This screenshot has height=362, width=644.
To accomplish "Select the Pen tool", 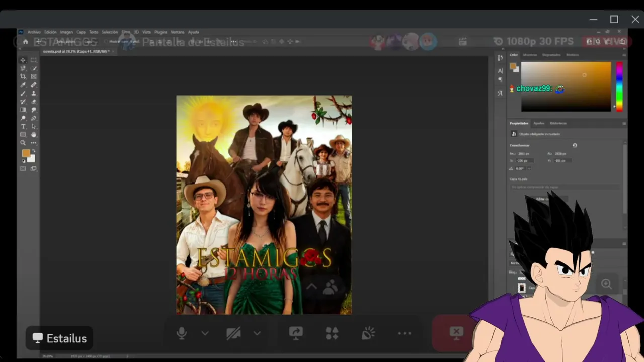I will pos(34,118).
